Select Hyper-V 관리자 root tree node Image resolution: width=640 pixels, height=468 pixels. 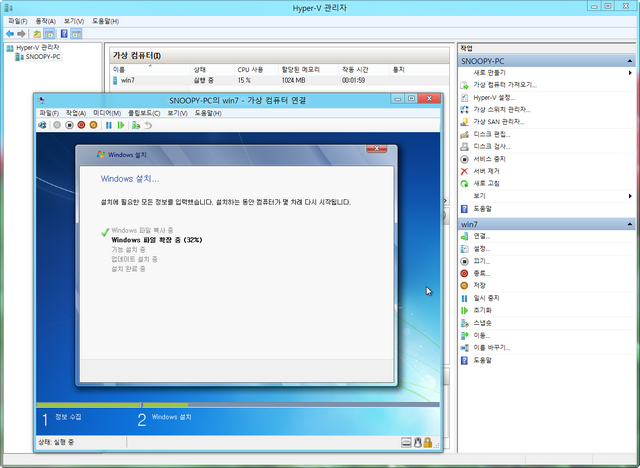click(x=38, y=48)
